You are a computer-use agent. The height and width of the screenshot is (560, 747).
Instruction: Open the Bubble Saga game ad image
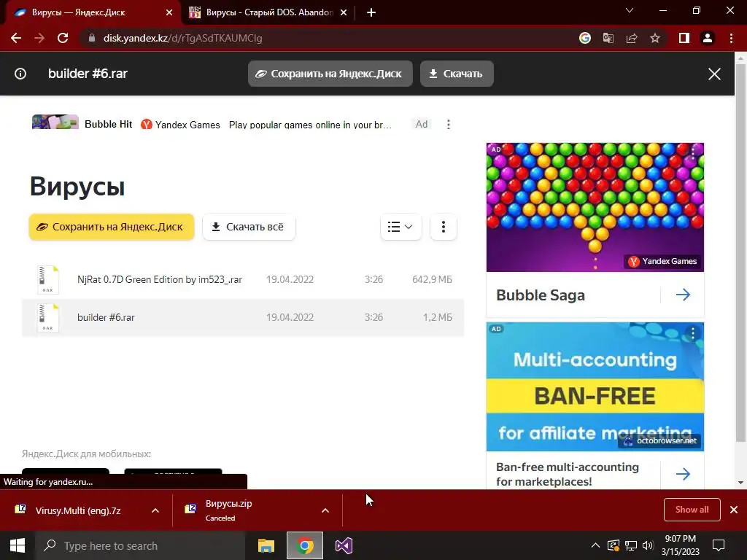595,207
